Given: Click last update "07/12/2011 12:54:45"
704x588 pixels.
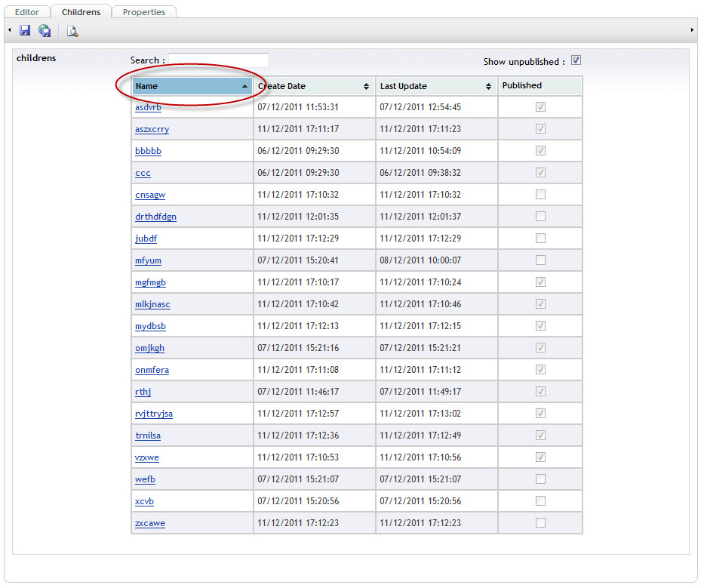Looking at the screenshot, I should coord(420,107).
